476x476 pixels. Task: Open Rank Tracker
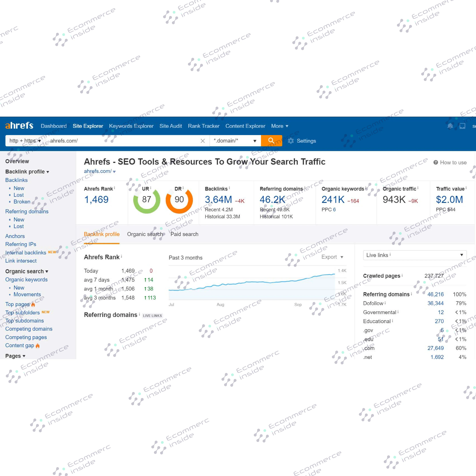point(203,126)
